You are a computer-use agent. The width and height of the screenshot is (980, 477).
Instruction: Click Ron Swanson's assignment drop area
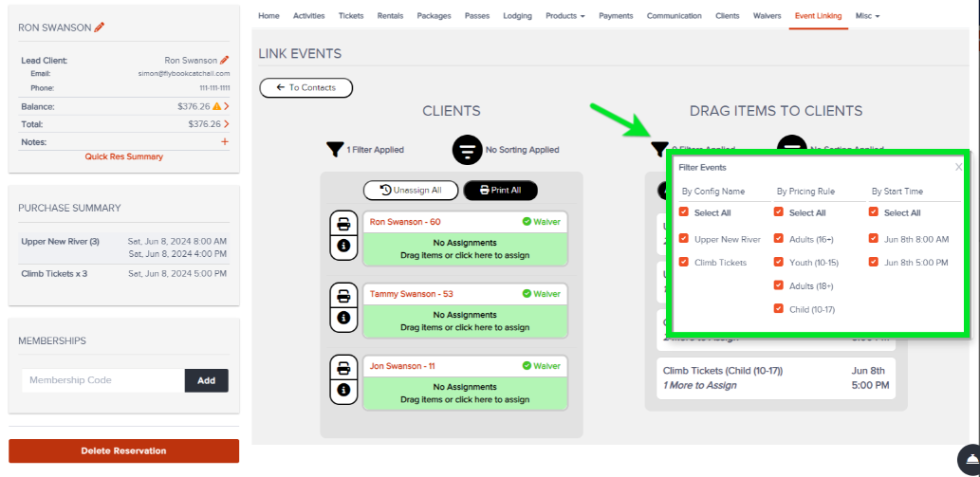coord(465,249)
